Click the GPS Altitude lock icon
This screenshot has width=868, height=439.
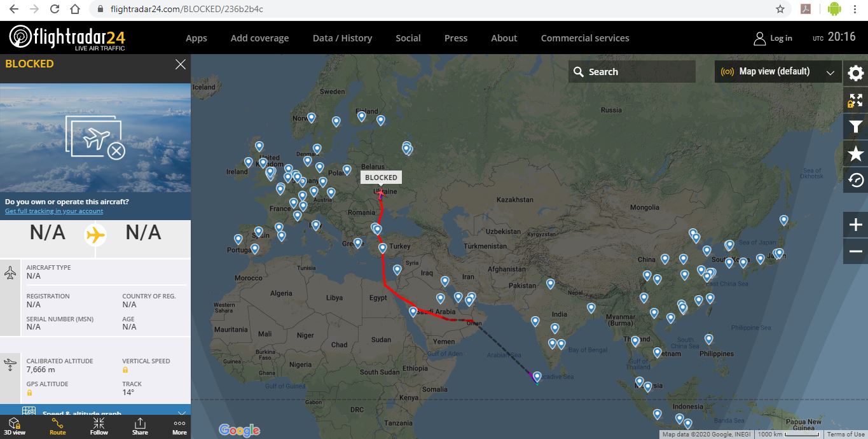click(29, 393)
